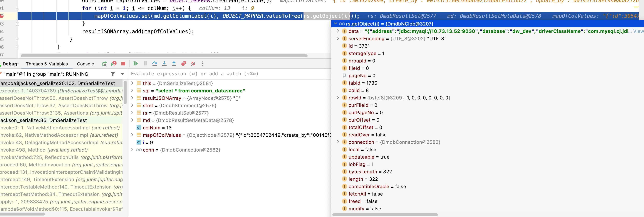Click the Step Into icon
The width and height of the screenshot is (644, 217).
164,64
